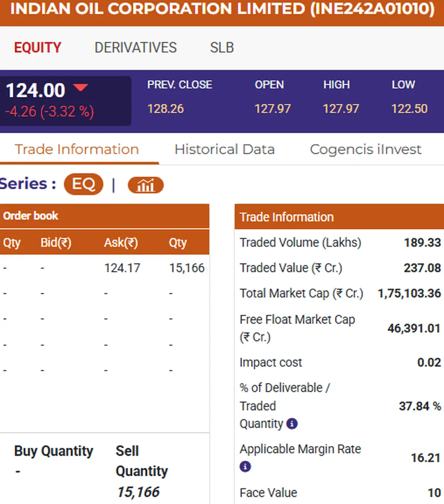
Task: Open the Cogencis iInvest tab
Action: (x=366, y=149)
